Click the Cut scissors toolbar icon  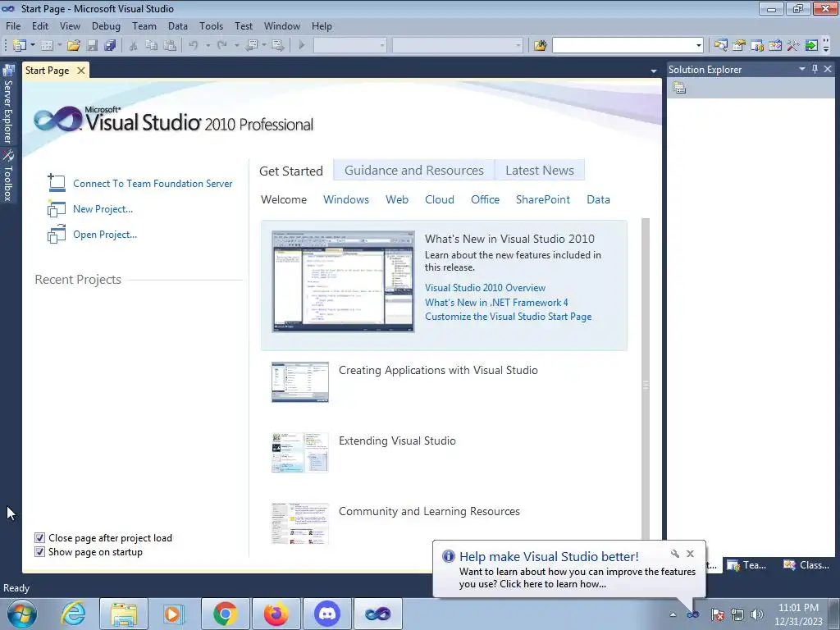click(x=133, y=46)
